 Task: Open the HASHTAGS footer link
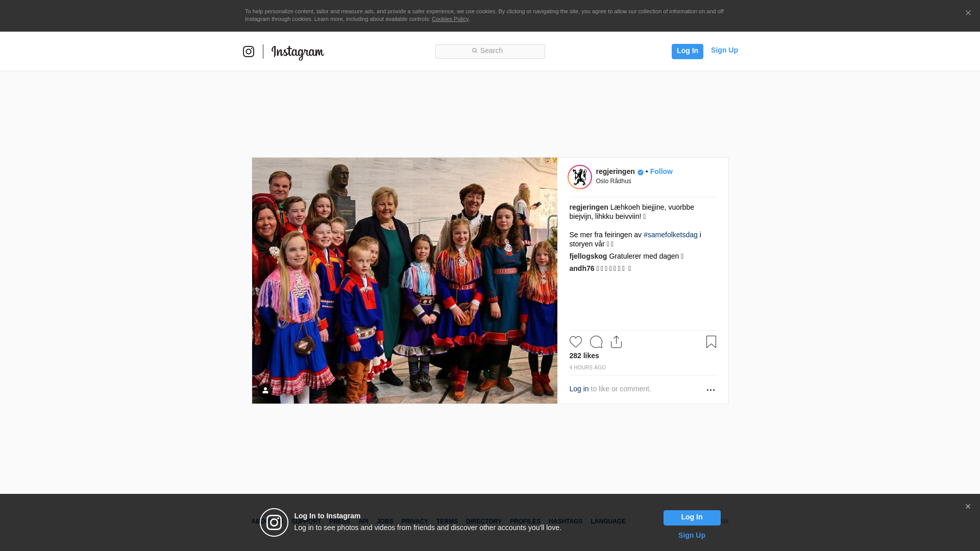(x=566, y=521)
